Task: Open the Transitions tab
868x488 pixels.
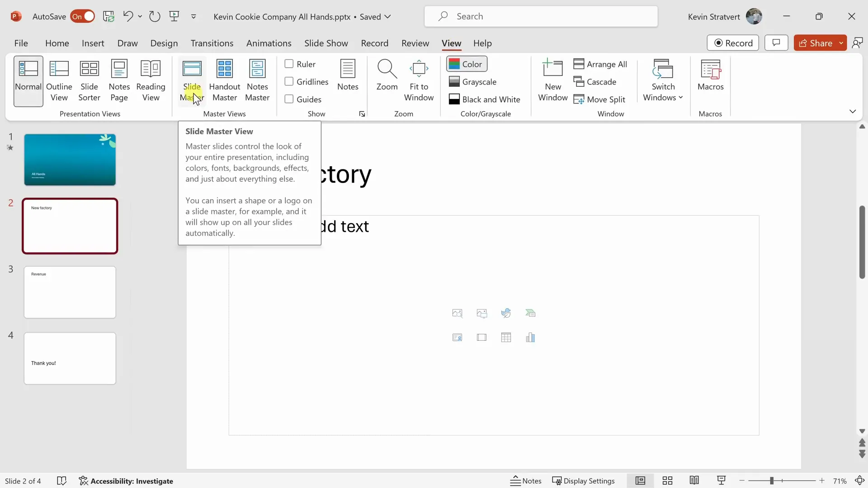Action: point(212,43)
